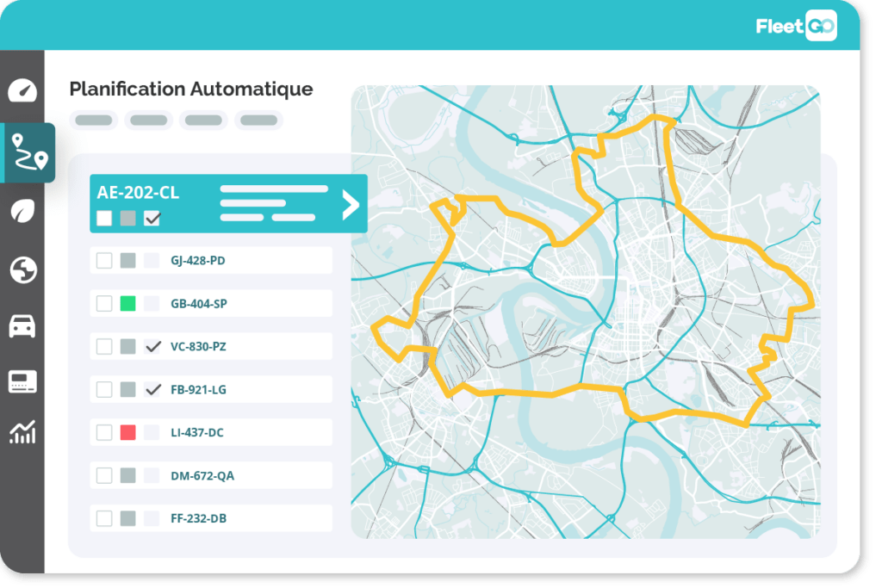The height and width of the screenshot is (588, 882).
Task: Open the dashboard speedometer icon
Action: point(22,90)
